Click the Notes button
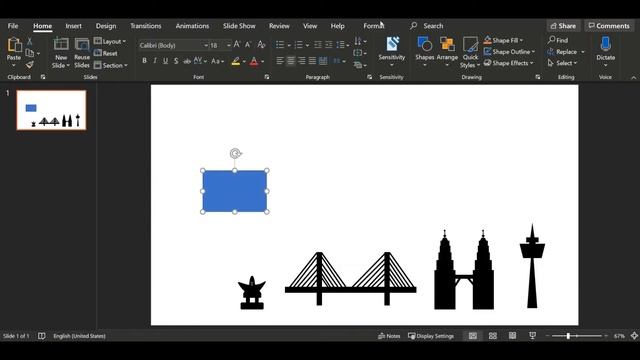The width and height of the screenshot is (640, 360). coord(389,336)
